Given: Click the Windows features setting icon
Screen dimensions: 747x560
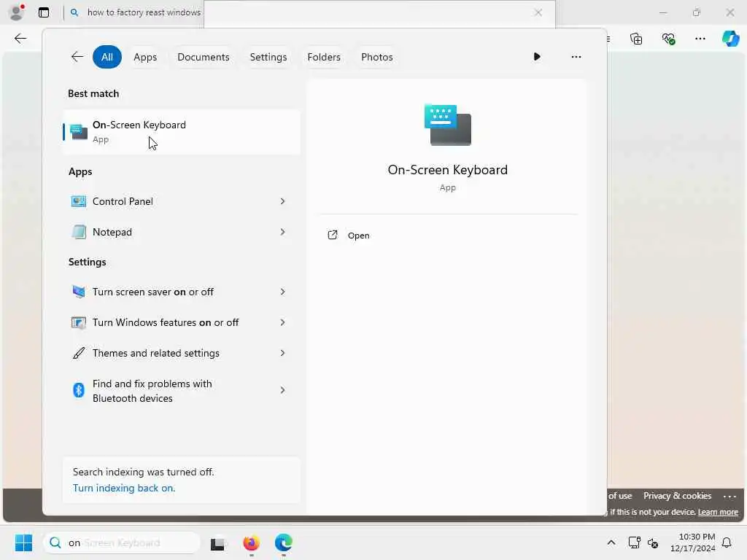Looking at the screenshot, I should tap(79, 322).
